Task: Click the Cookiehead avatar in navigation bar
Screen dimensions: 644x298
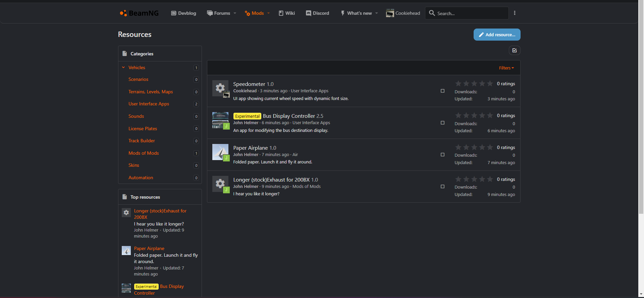Action: coord(390,13)
